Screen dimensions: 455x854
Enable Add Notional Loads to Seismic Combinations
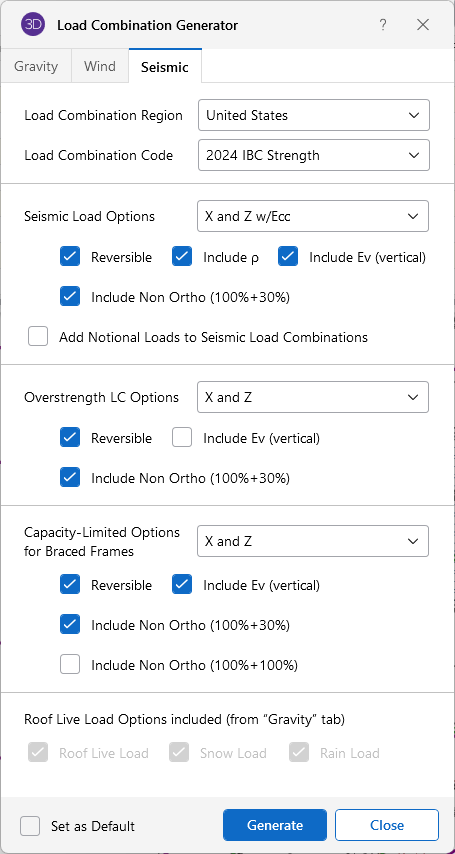pyautogui.click(x=38, y=337)
